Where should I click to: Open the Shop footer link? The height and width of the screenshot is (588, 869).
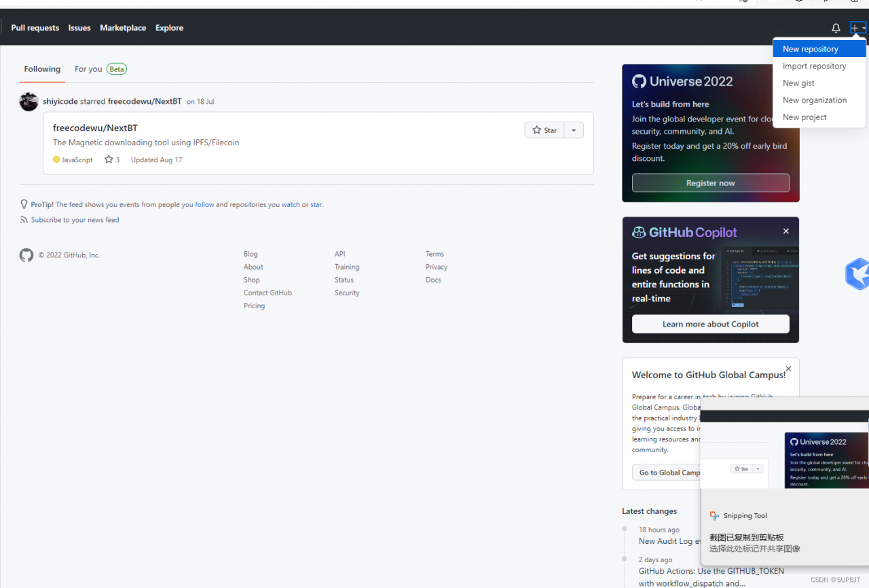pyautogui.click(x=252, y=280)
